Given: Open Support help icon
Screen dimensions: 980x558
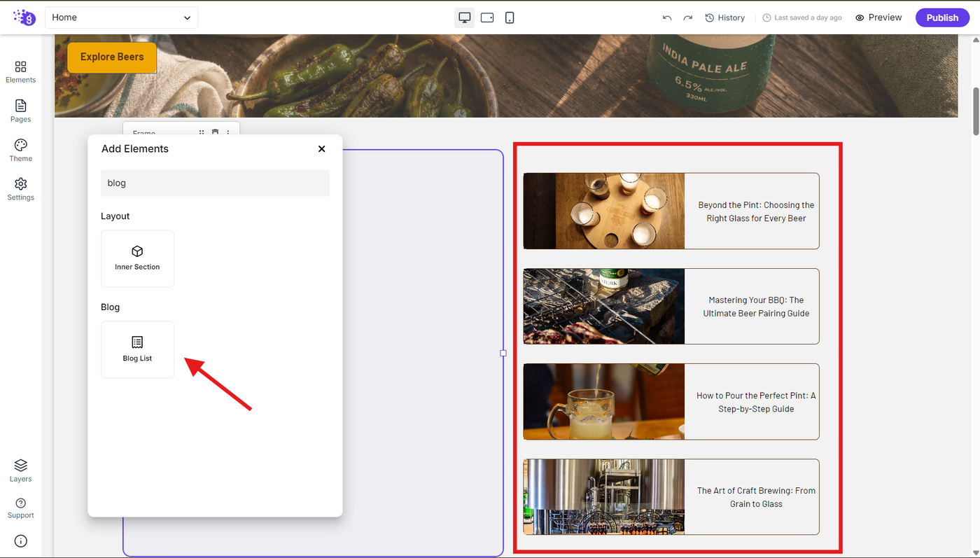Looking at the screenshot, I should pos(20,508).
